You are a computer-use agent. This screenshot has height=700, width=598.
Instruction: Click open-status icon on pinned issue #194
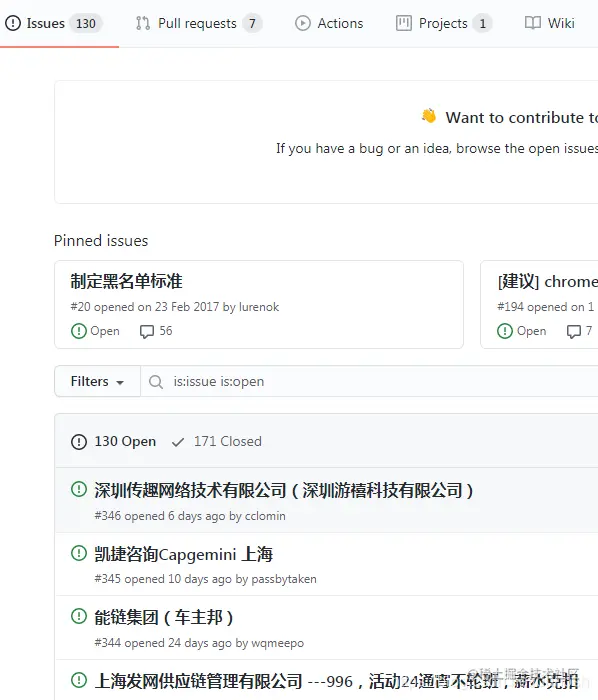coord(505,331)
